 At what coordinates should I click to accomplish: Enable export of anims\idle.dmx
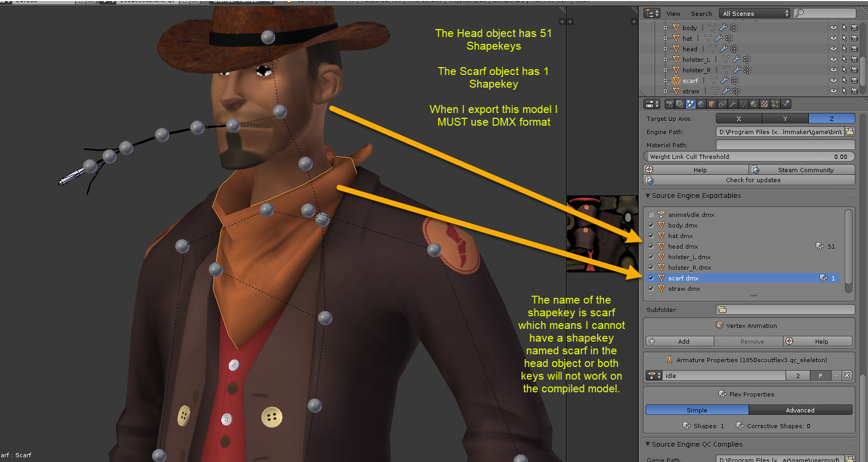click(x=651, y=215)
